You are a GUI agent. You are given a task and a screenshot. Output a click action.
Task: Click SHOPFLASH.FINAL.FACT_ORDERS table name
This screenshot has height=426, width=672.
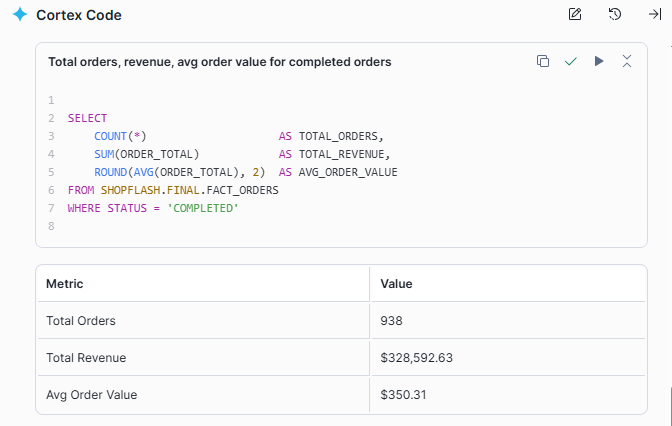click(189, 190)
